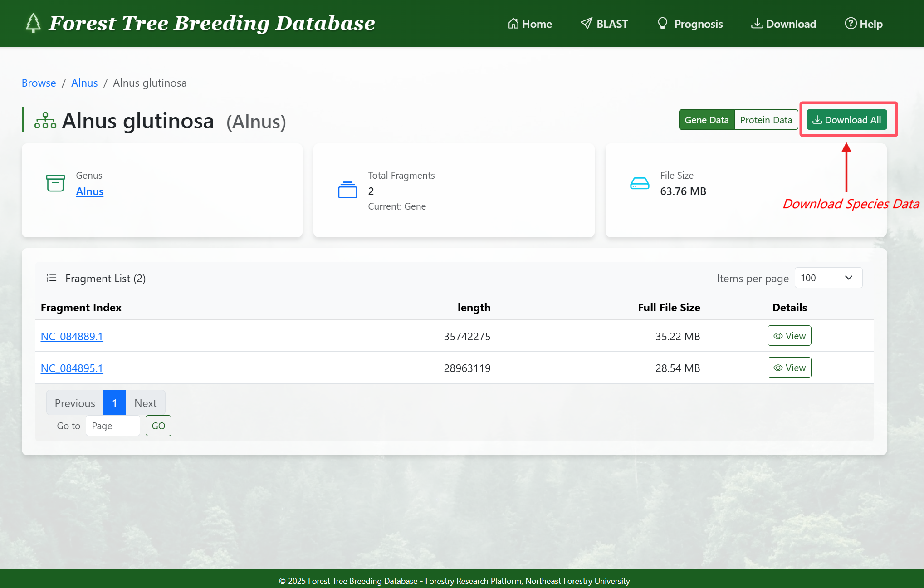Open the Home menu item
This screenshot has width=924, height=588.
coord(530,24)
